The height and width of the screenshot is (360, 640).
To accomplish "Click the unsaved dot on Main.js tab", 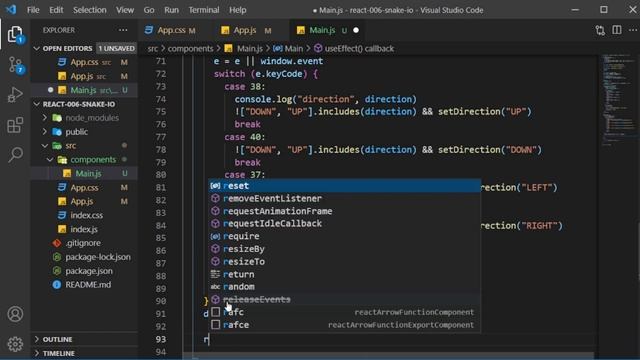I will point(356,30).
